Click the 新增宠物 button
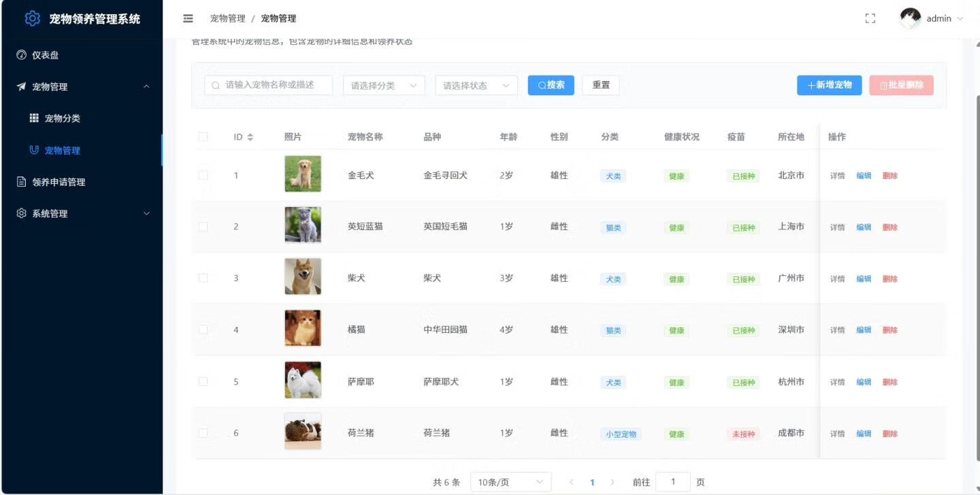 pyautogui.click(x=829, y=85)
